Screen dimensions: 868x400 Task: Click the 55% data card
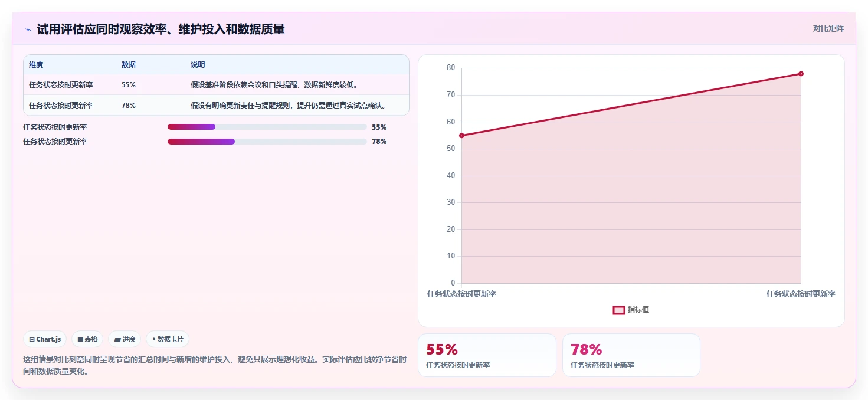(487, 355)
